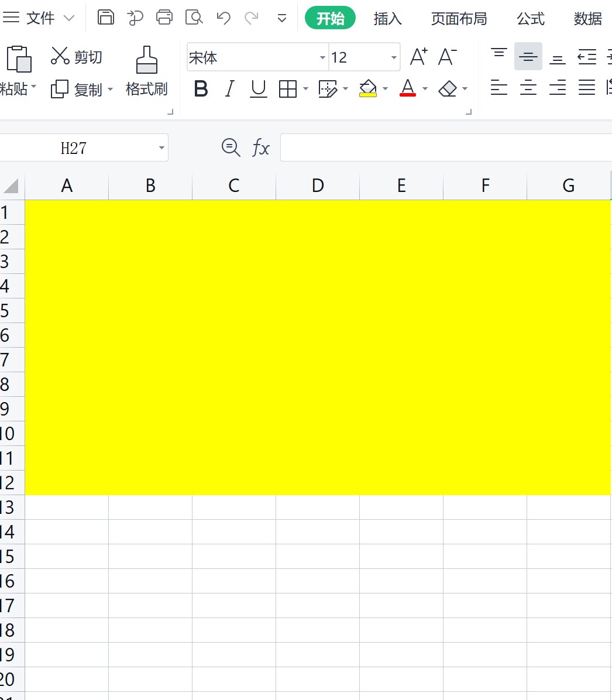Toggle italic formatting
Screen dimensions: 612x700
click(229, 88)
